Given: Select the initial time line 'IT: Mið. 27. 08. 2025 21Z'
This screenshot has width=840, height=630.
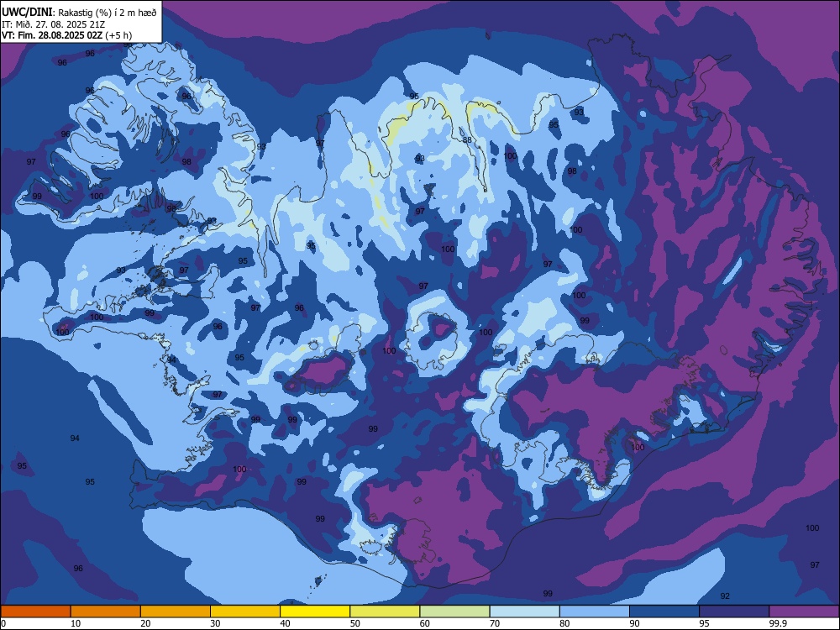Looking at the screenshot, I should click(54, 24).
